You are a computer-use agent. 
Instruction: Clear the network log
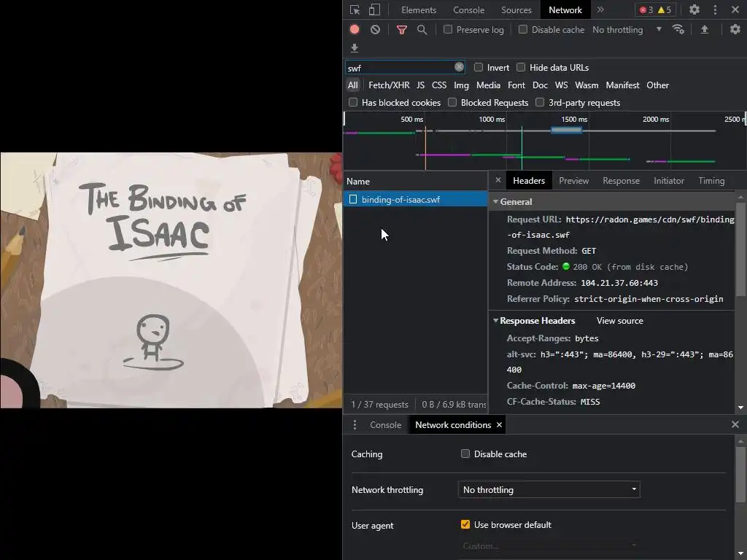[376, 29]
